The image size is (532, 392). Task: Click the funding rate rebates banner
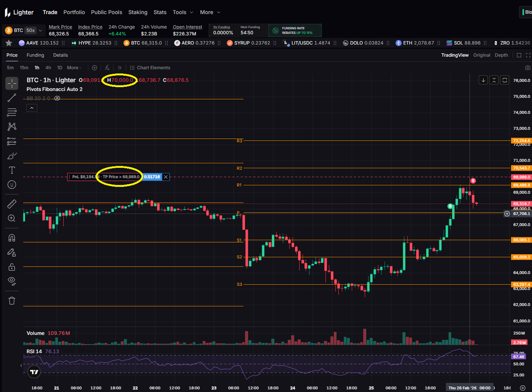pyautogui.click(x=295, y=30)
